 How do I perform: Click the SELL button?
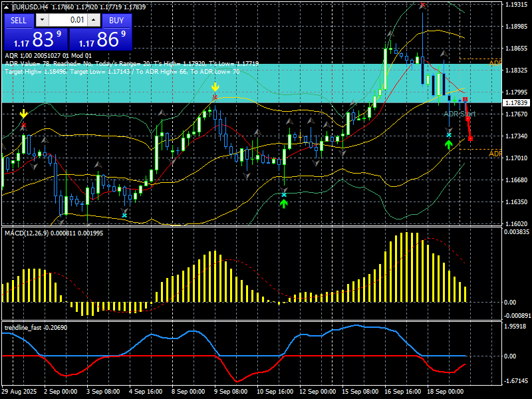pyautogui.click(x=19, y=21)
